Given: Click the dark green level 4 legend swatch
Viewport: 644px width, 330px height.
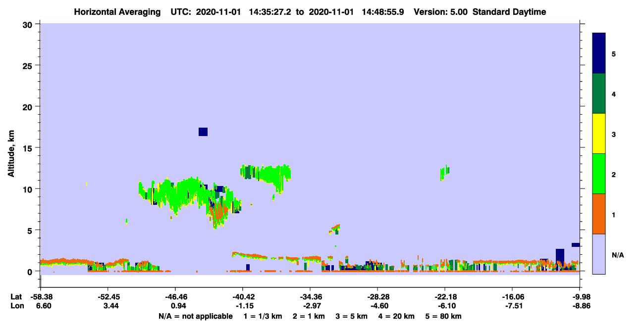Looking at the screenshot, I should click(x=599, y=94).
